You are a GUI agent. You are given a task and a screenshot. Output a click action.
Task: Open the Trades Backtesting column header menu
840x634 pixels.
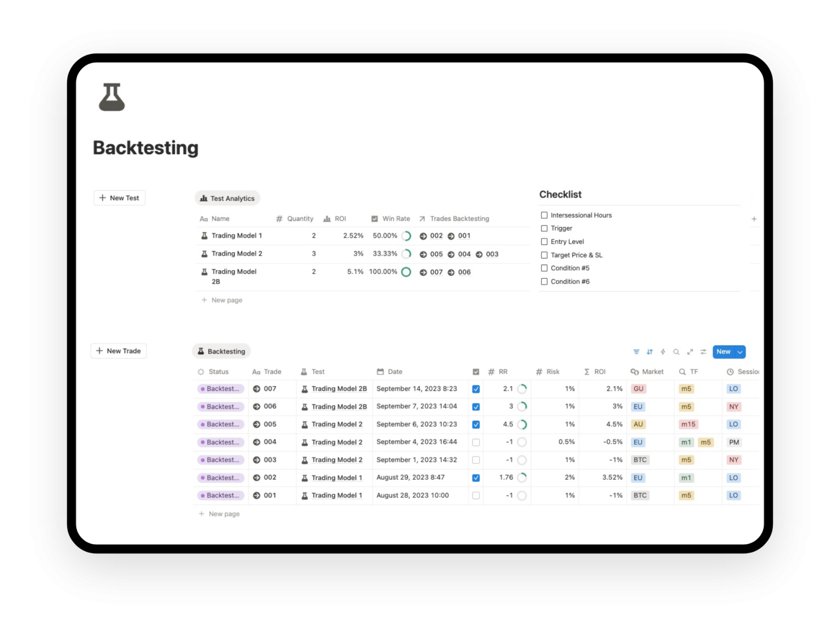tap(454, 219)
